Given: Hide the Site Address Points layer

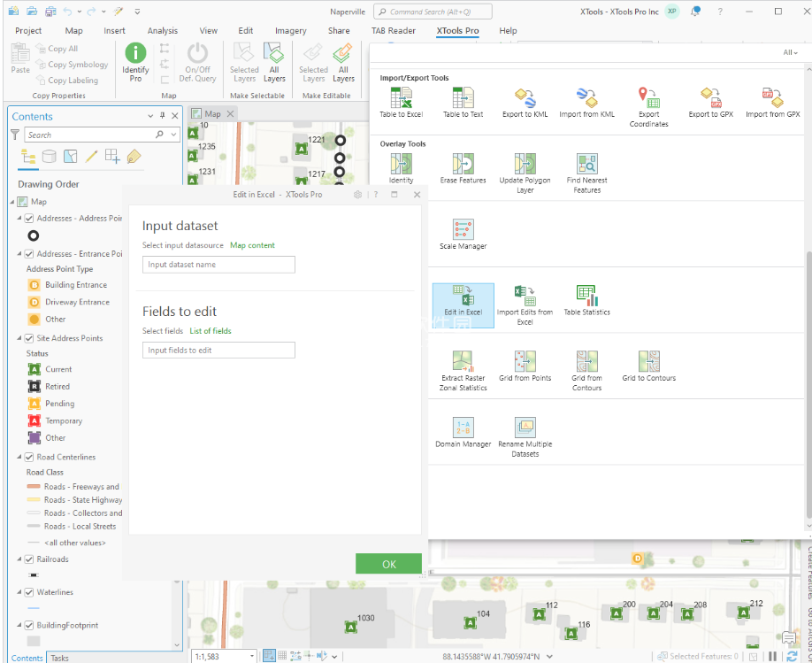Looking at the screenshot, I should point(29,338).
